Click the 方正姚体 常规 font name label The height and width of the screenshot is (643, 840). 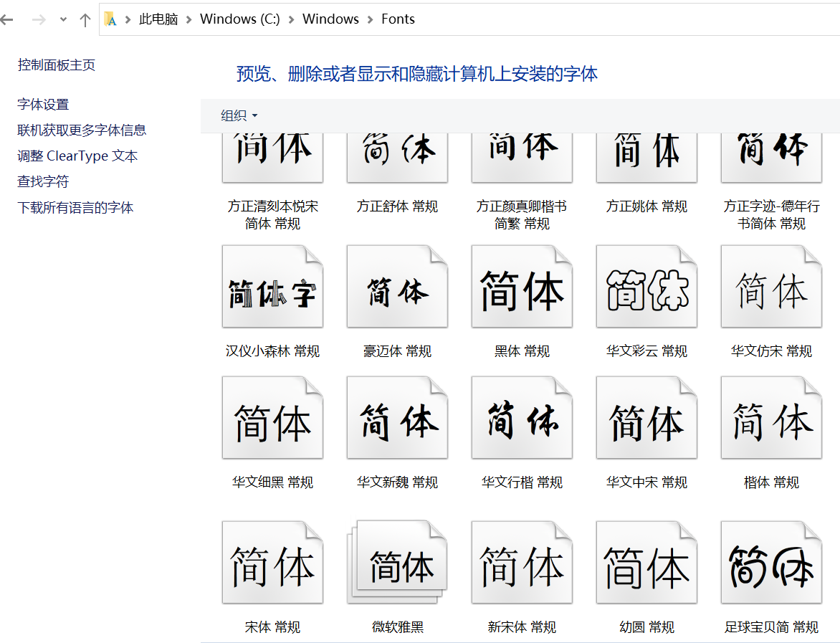[646, 206]
